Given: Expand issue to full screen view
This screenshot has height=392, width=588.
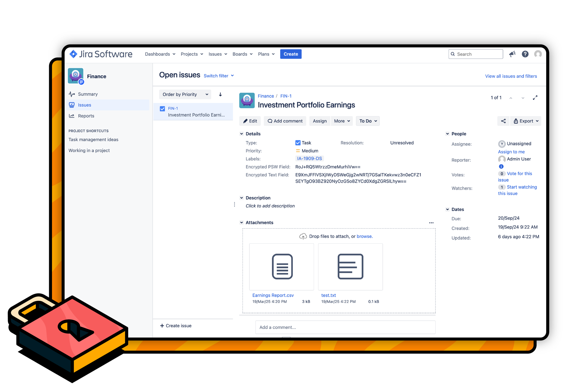Looking at the screenshot, I should tap(535, 98).
